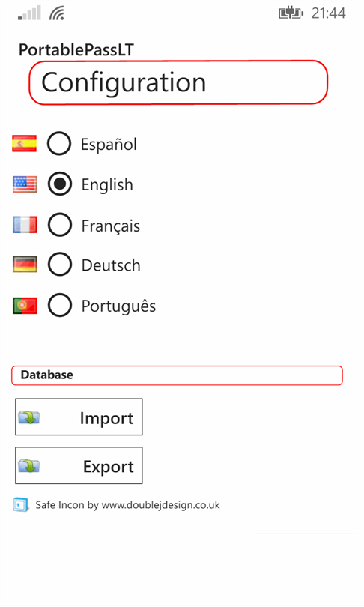
Task: Click the folder icon on Export button
Action: [29, 465]
